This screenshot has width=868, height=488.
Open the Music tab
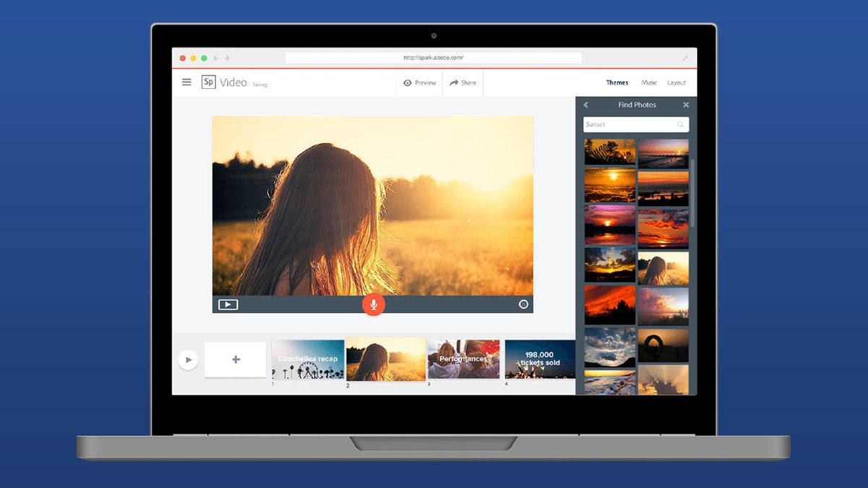click(649, 82)
